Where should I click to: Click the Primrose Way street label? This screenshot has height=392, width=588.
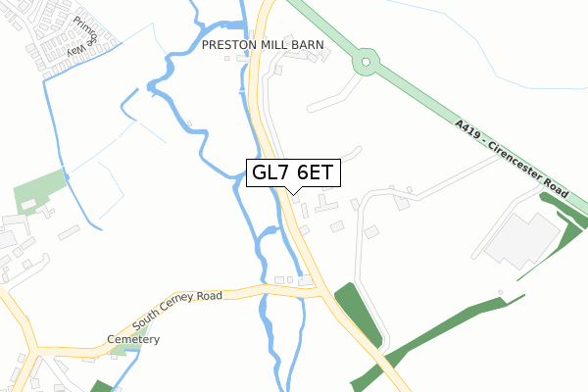[83, 36]
